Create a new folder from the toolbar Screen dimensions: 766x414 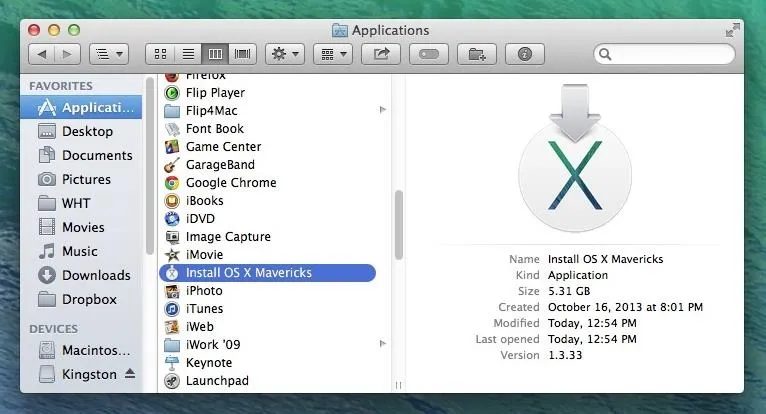tap(477, 54)
